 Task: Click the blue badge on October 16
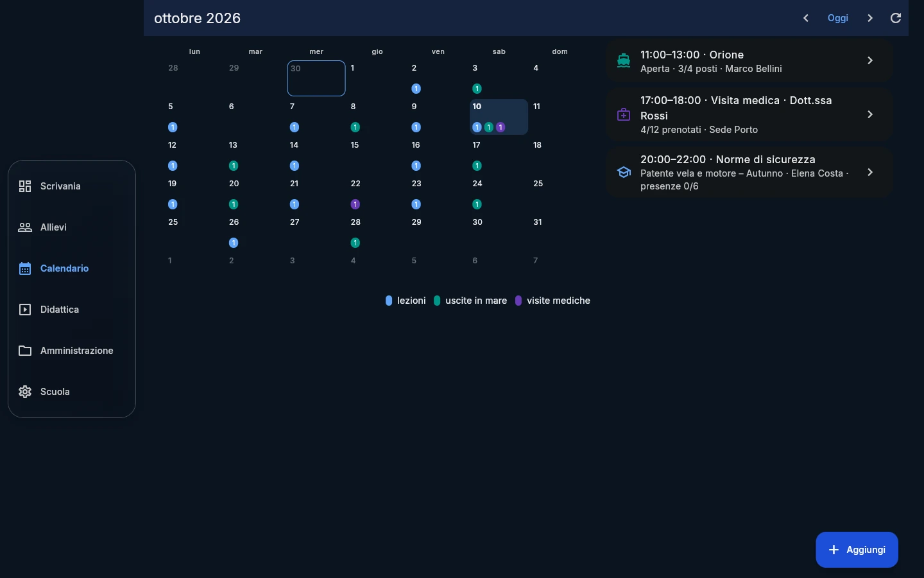416,166
